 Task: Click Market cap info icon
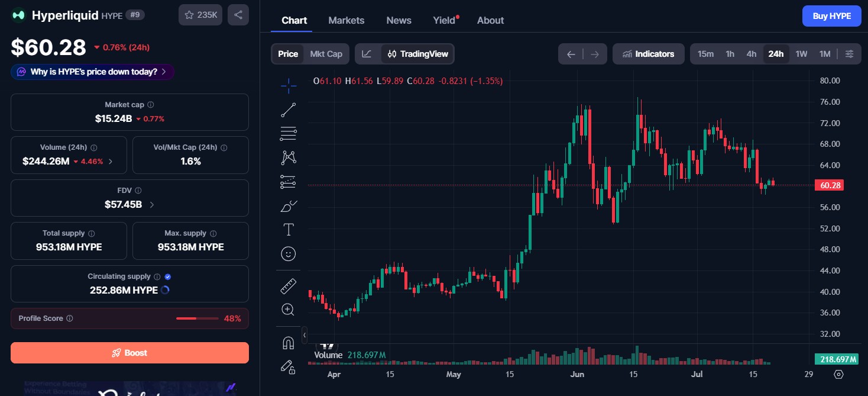[151, 105]
